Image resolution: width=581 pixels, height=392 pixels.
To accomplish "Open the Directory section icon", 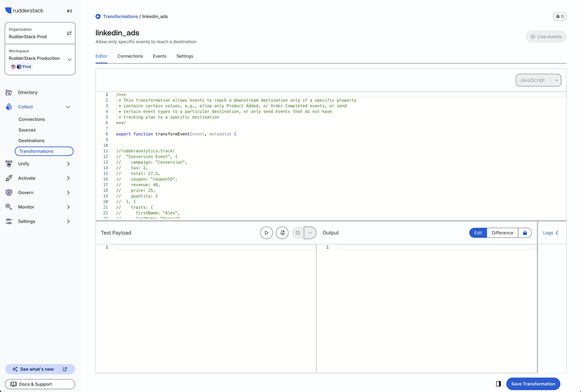I will (9, 92).
